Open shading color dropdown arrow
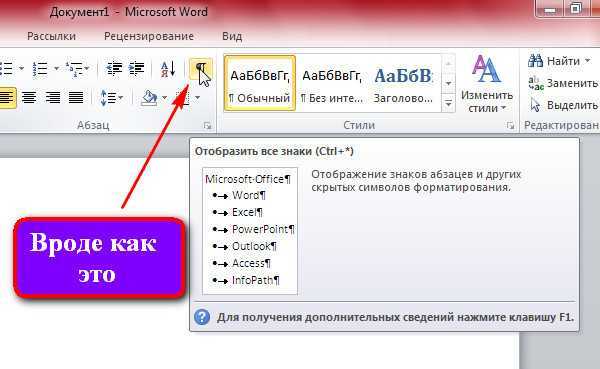Image resolution: width=600 pixels, height=369 pixels. click(x=165, y=98)
